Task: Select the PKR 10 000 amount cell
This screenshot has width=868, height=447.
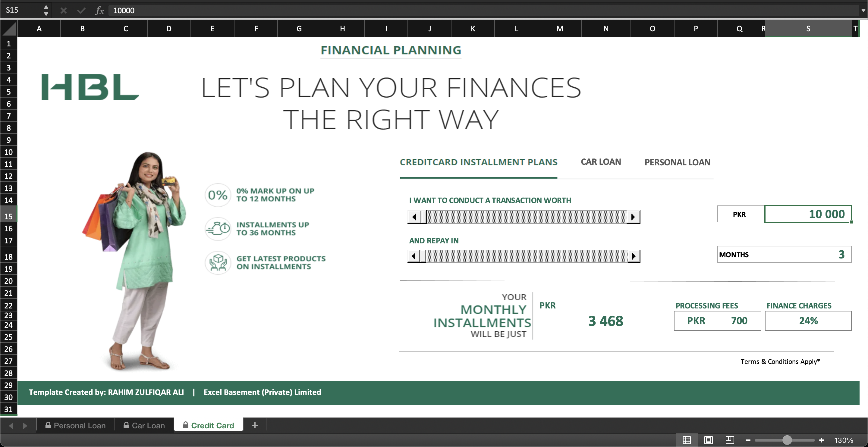Action: click(808, 214)
